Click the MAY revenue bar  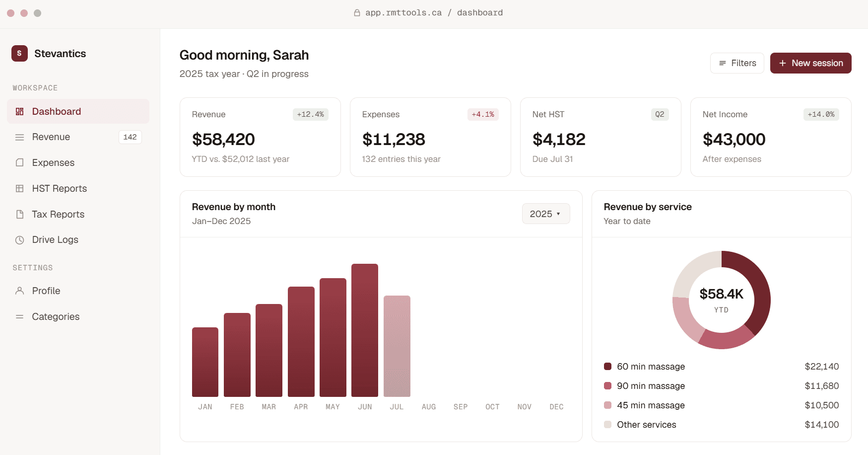coord(333,337)
